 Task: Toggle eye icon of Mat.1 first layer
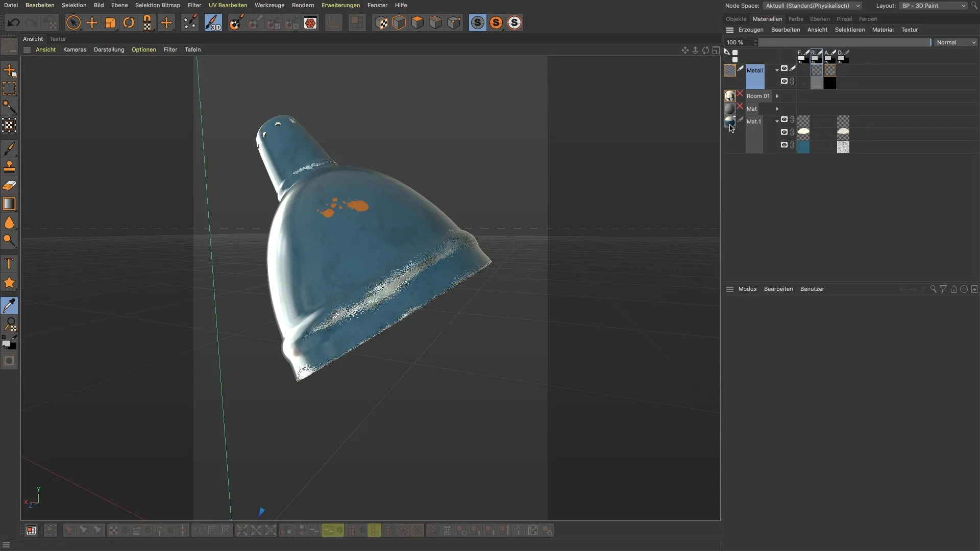pos(784,119)
